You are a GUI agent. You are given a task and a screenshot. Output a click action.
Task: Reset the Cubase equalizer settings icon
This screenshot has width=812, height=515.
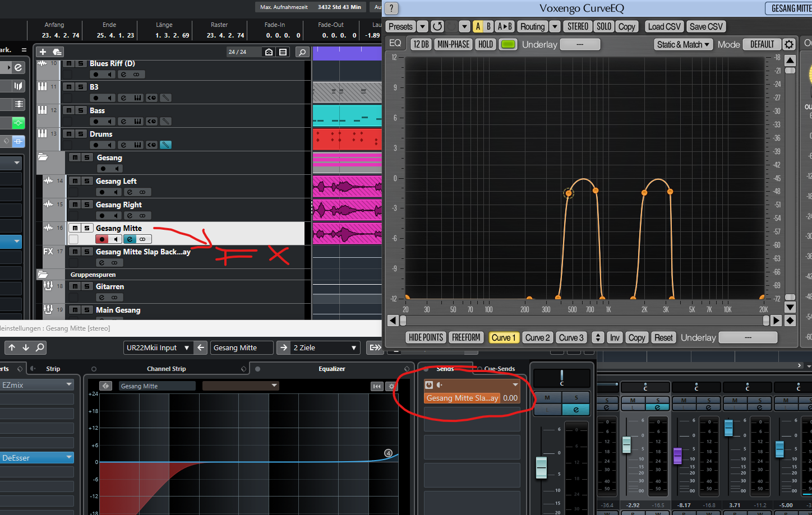pyautogui.click(x=377, y=386)
